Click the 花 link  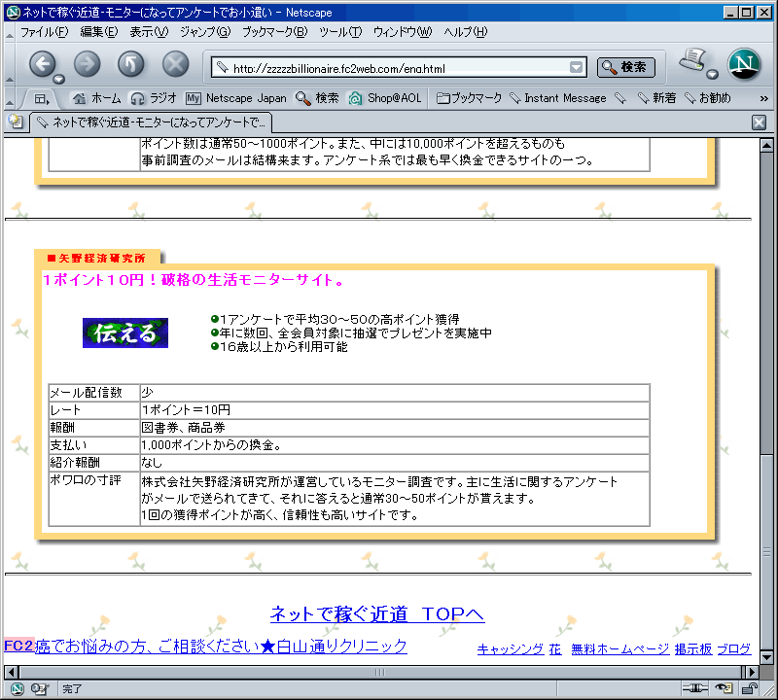555,648
